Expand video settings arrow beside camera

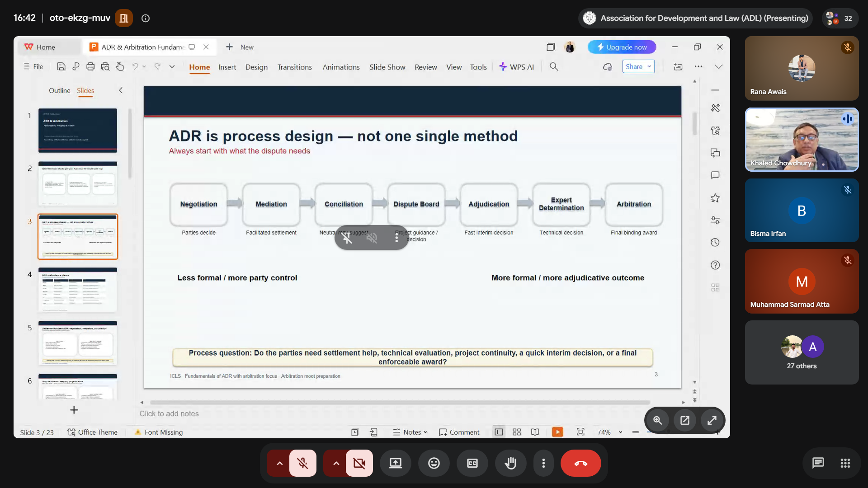pyautogui.click(x=336, y=463)
